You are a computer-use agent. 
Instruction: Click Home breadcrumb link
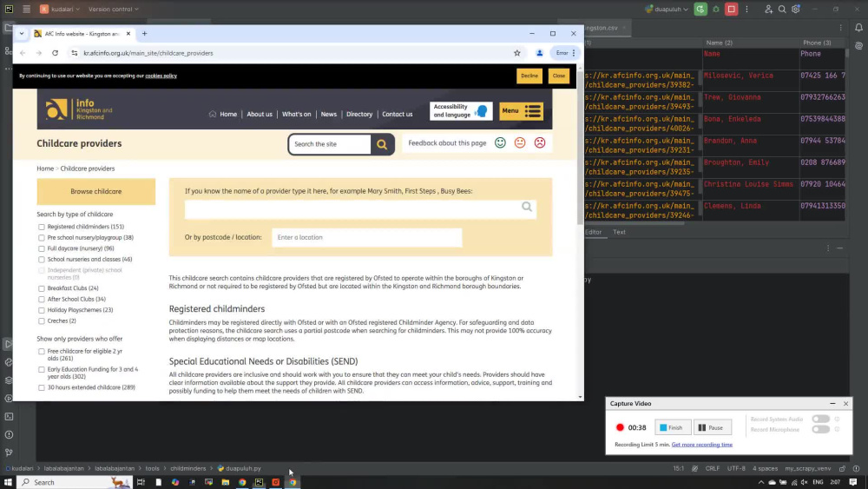[x=45, y=169]
